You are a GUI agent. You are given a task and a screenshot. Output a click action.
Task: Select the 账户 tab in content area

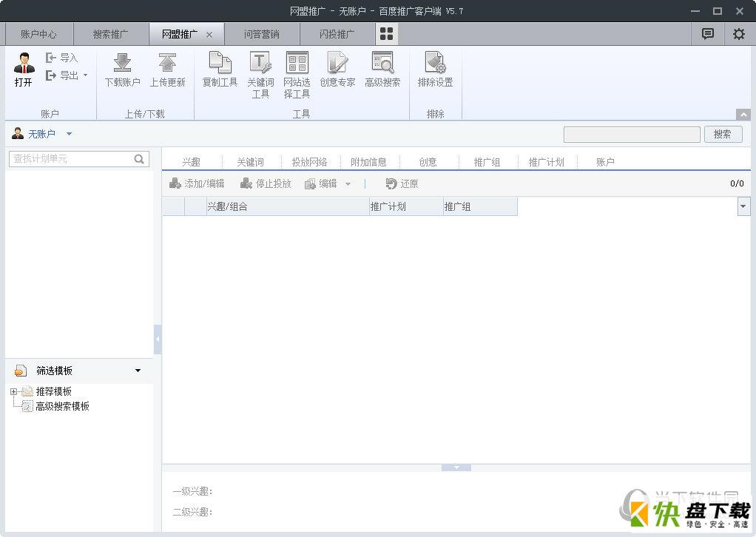click(605, 162)
